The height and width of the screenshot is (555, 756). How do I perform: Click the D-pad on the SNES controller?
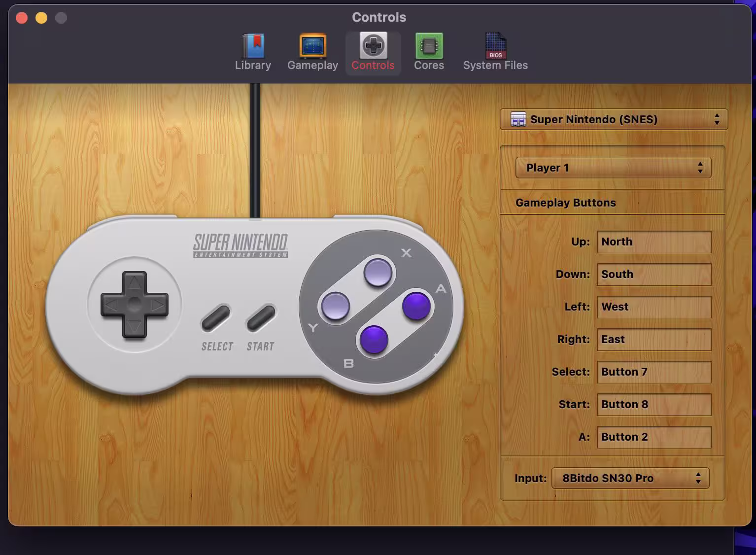point(135,305)
